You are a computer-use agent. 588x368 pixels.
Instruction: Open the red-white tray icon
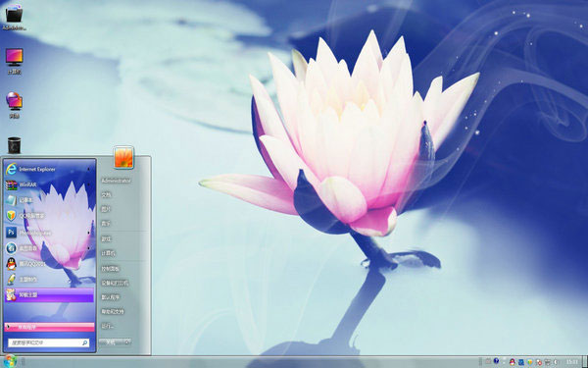click(539, 362)
